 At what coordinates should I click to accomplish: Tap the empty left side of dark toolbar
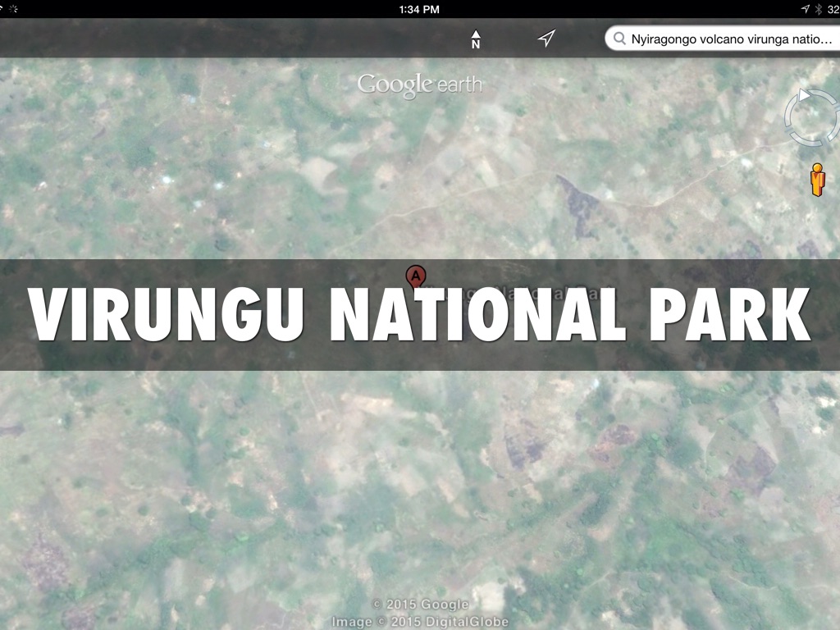(x=205, y=39)
